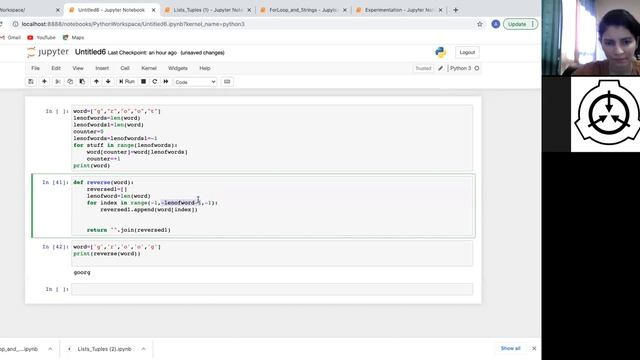
Task: Open the command palette keyboard icon
Action: pos(227,82)
